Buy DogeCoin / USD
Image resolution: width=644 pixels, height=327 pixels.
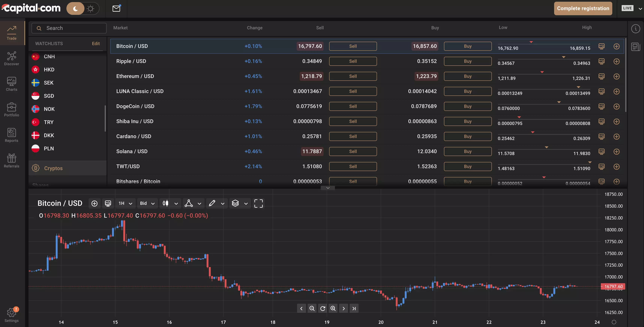468,106
